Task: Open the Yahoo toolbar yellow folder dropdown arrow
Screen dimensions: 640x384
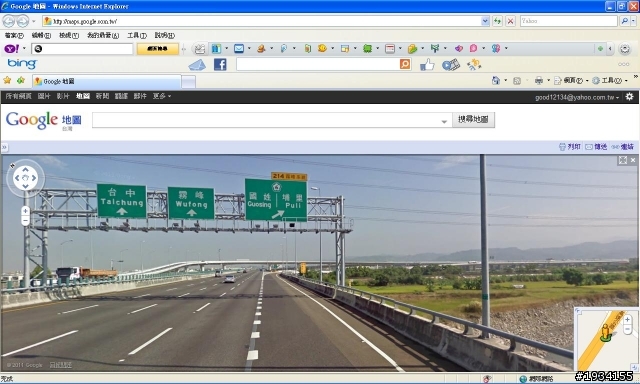Action: click(x=422, y=49)
